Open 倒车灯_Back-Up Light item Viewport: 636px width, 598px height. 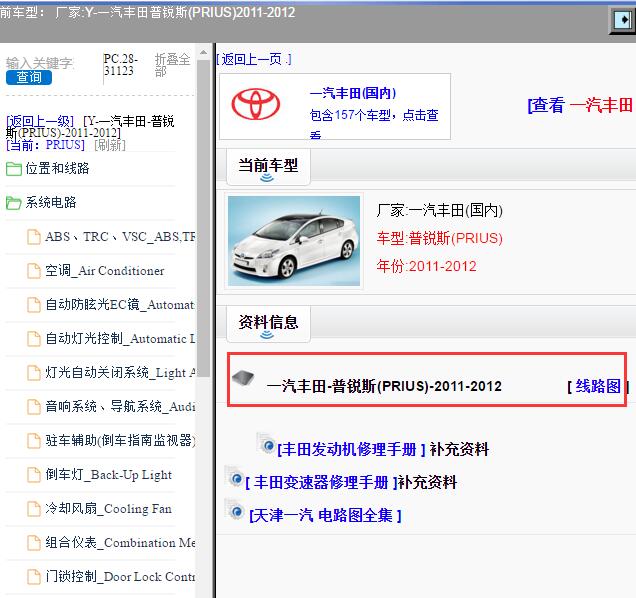108,475
